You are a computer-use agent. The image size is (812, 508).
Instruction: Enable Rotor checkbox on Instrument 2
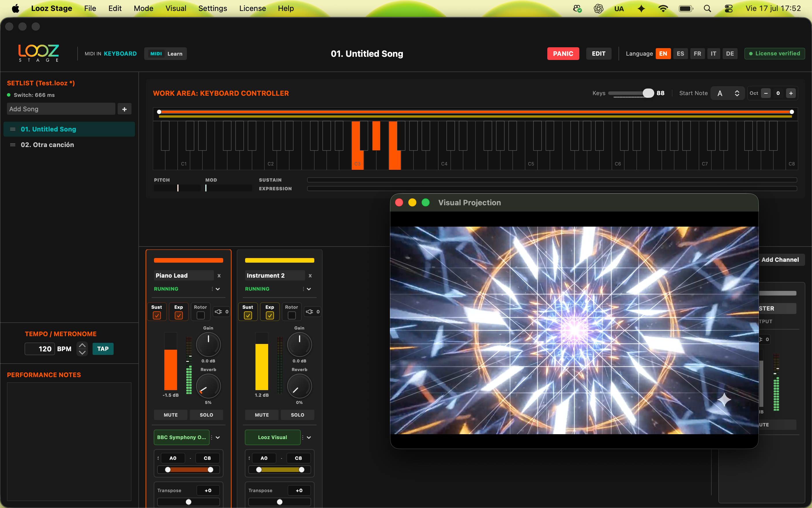pos(292,315)
